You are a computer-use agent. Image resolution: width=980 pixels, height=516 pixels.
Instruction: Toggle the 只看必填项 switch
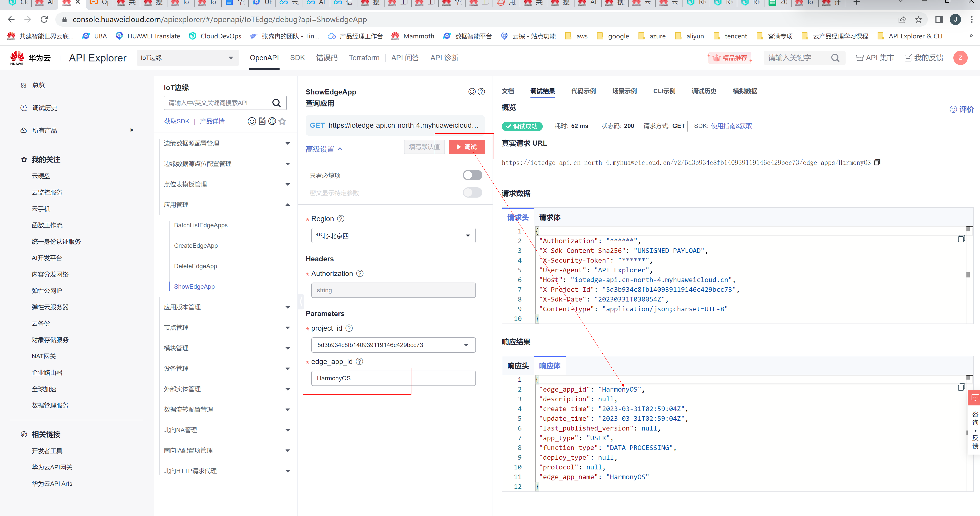click(x=472, y=175)
